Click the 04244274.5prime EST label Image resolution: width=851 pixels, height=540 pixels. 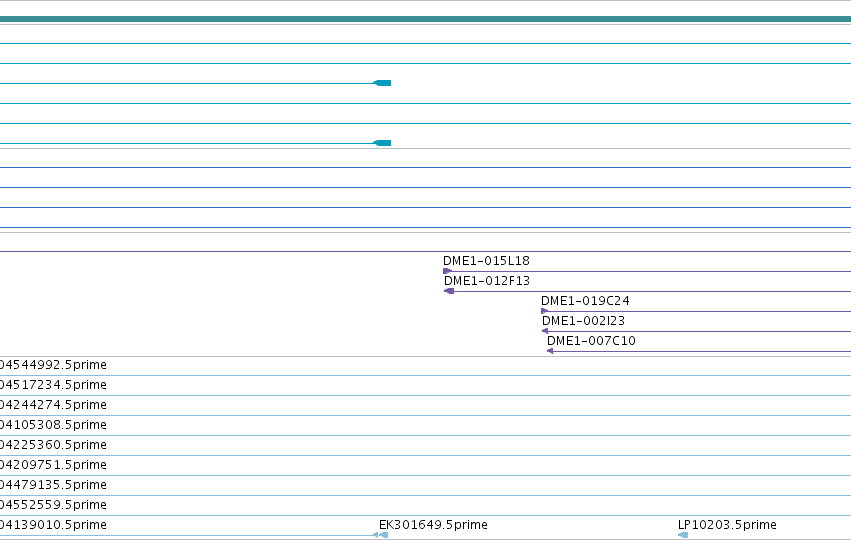[53, 405]
